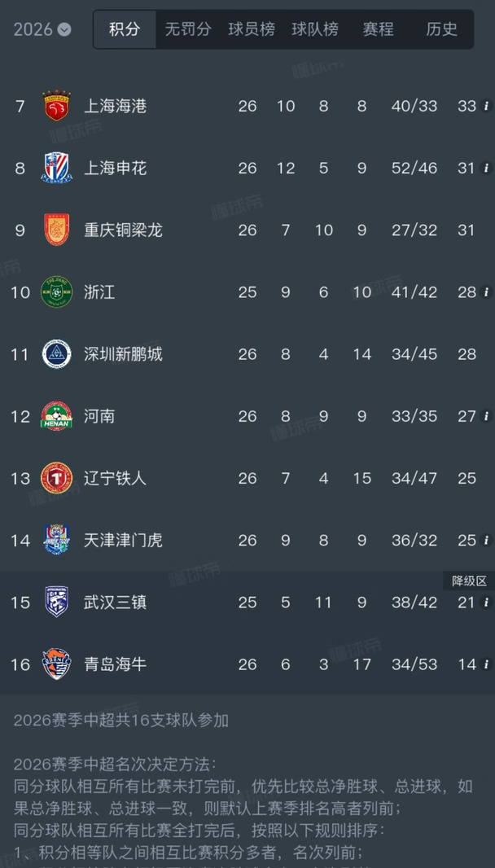Show info icon beside 青岛海牛 points

pos(486,664)
